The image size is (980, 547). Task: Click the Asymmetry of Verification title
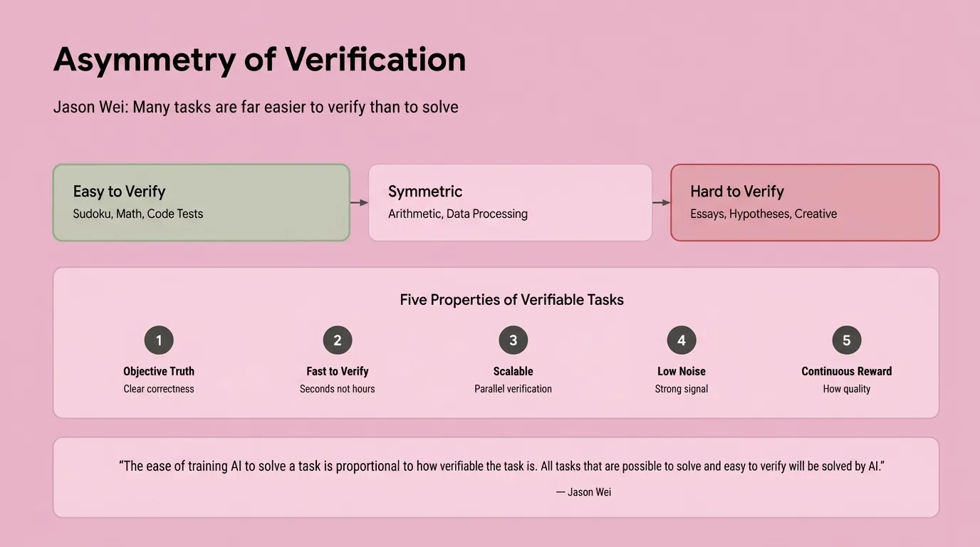tap(259, 60)
